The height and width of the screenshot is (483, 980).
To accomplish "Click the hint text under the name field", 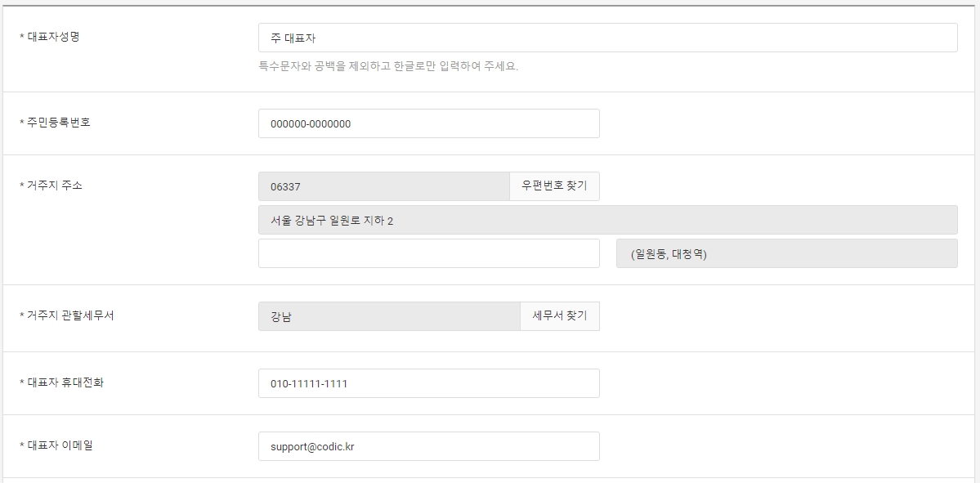I will (x=388, y=65).
